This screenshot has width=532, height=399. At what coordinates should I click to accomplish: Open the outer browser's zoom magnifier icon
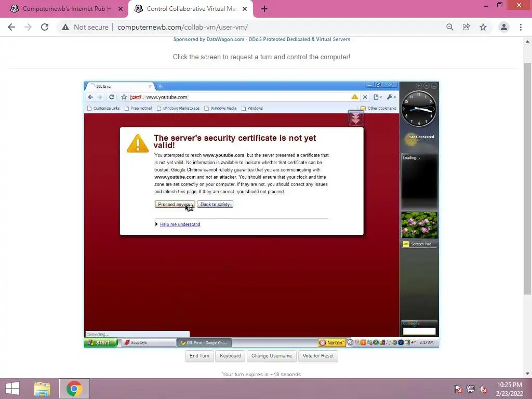[449, 27]
